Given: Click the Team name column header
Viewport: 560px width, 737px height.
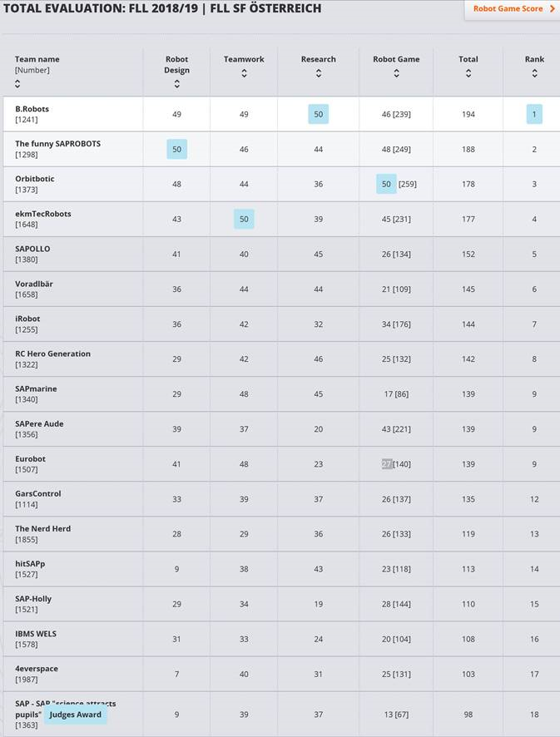Looking at the screenshot, I should click(x=37, y=59).
